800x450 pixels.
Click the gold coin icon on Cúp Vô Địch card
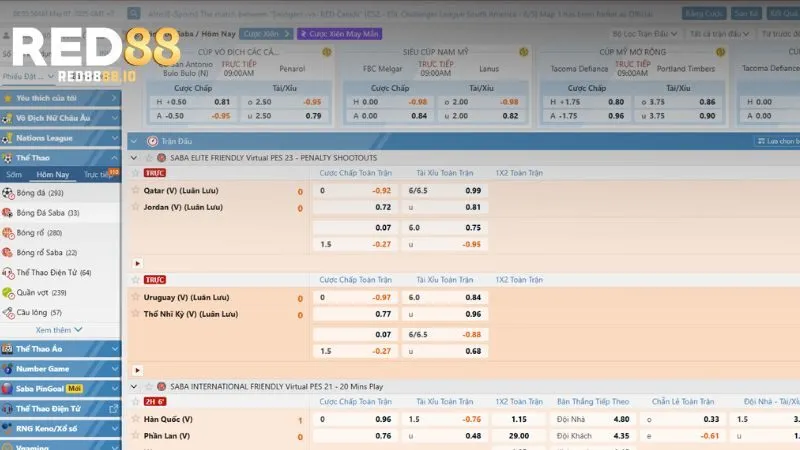pyautogui.click(x=327, y=52)
